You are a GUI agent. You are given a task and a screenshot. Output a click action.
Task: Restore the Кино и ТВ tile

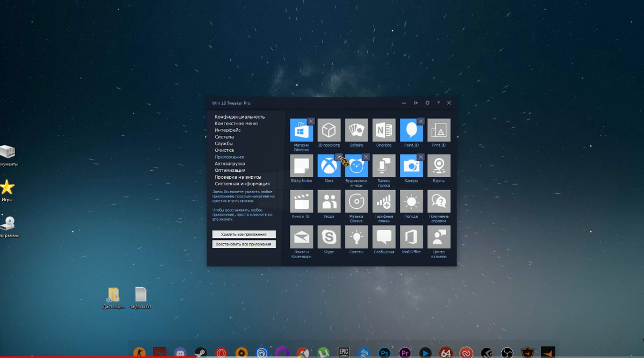[x=301, y=201]
